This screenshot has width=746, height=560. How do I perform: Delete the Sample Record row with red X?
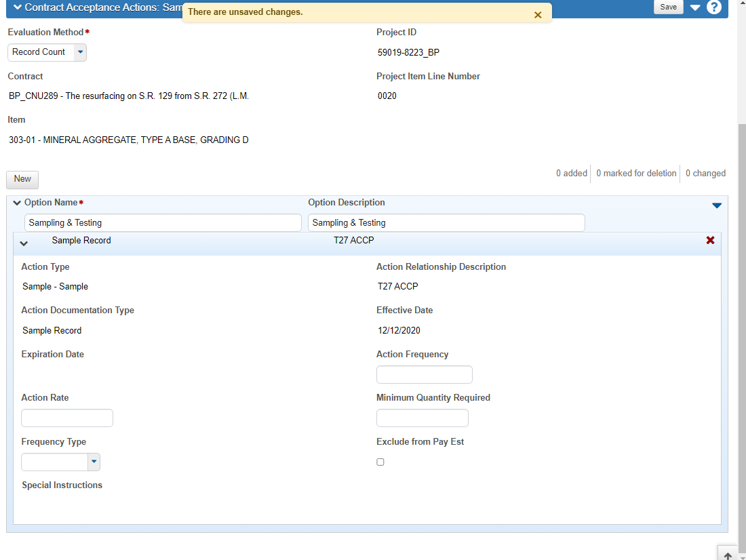[710, 240]
